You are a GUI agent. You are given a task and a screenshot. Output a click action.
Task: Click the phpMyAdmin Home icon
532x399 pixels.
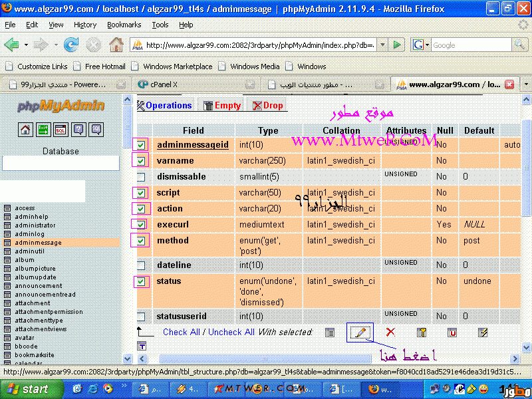[25, 130]
